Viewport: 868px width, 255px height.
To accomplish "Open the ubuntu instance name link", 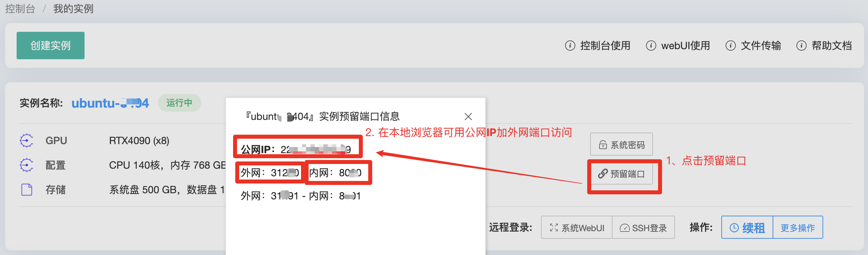I will (x=110, y=103).
